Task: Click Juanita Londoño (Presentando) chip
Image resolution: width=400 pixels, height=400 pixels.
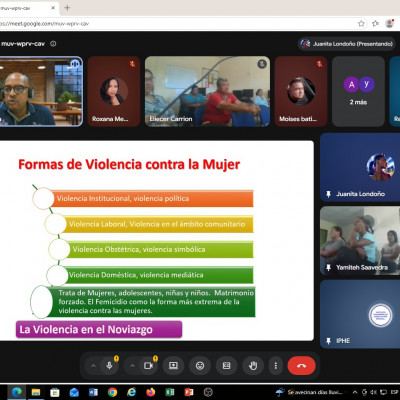Action: point(347,44)
